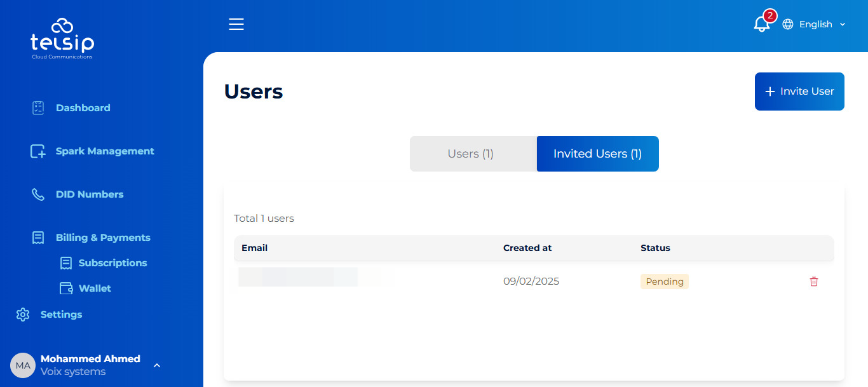Select the Invited Users (1) tab

pos(597,154)
